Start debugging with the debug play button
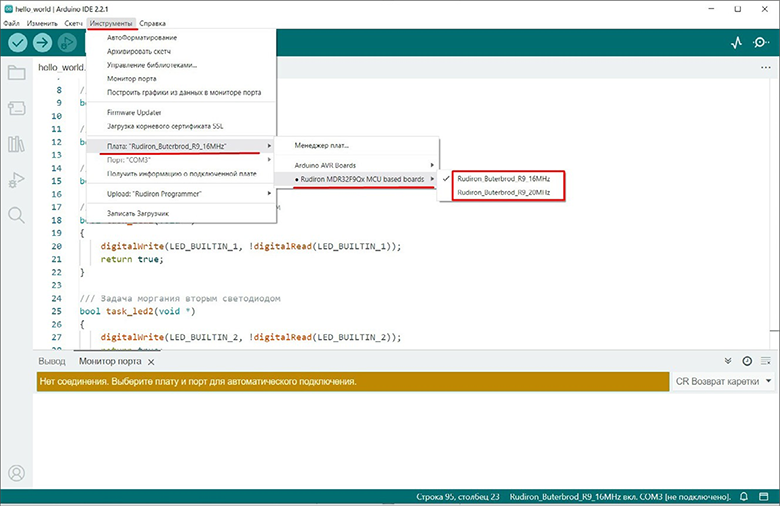This screenshot has height=506, width=780. (x=67, y=43)
